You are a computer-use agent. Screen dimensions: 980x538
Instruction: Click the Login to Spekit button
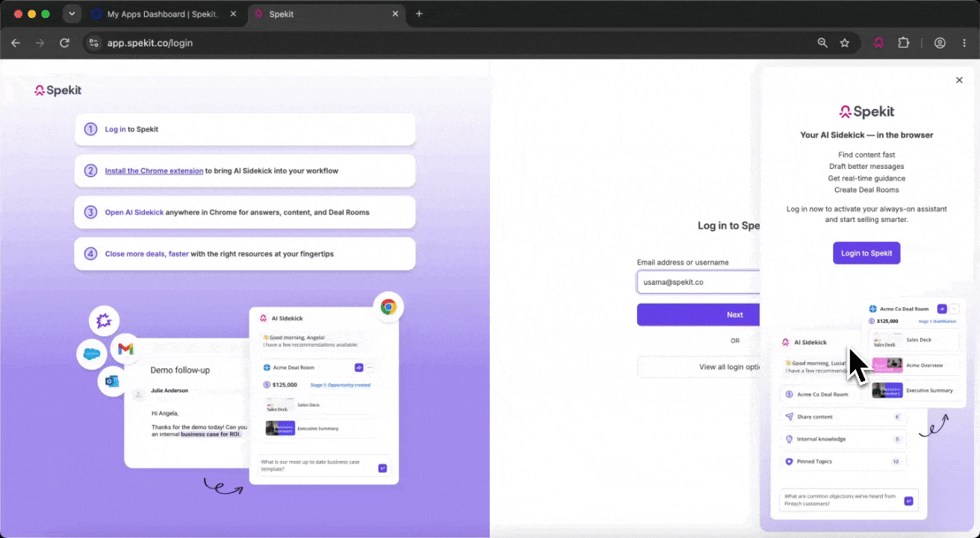click(x=866, y=253)
